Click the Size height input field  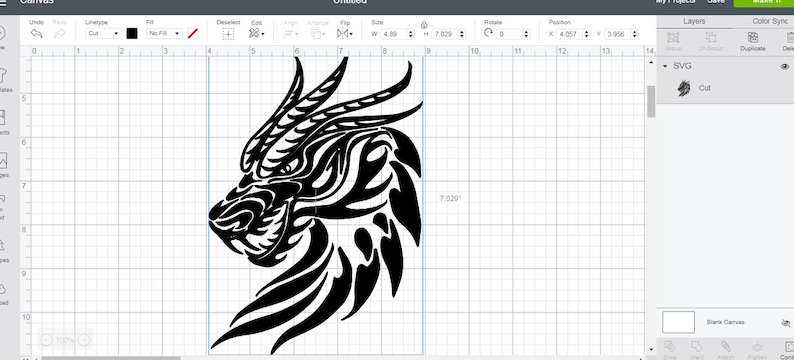pyautogui.click(x=444, y=34)
